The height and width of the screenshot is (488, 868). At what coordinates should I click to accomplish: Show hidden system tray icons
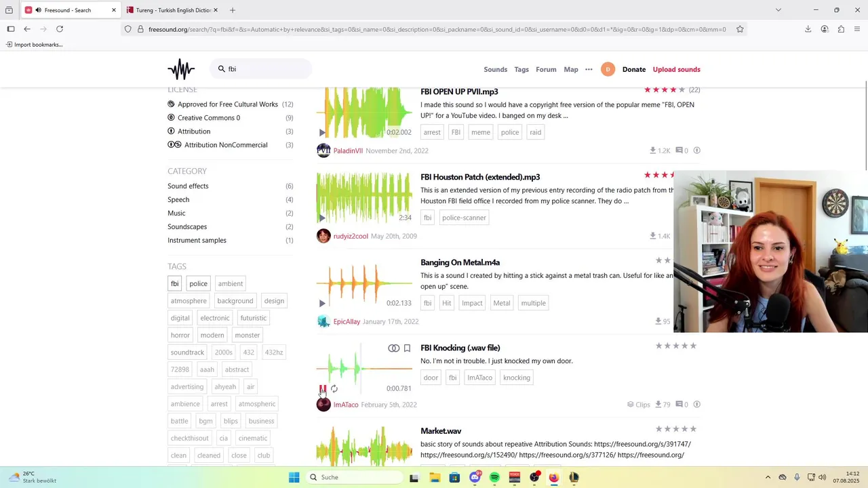tap(768, 477)
